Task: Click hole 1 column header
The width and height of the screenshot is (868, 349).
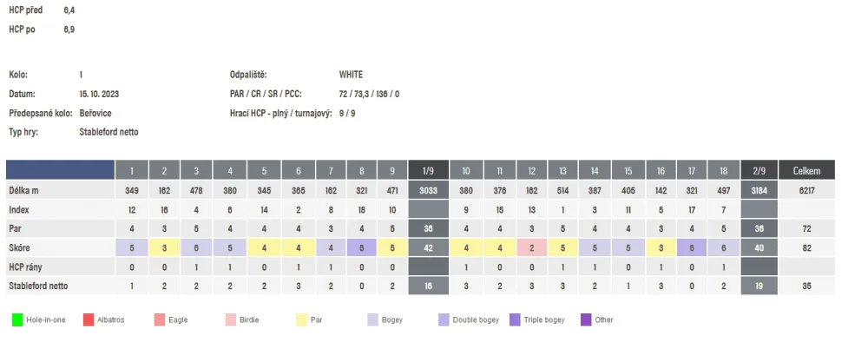Action: (132, 171)
